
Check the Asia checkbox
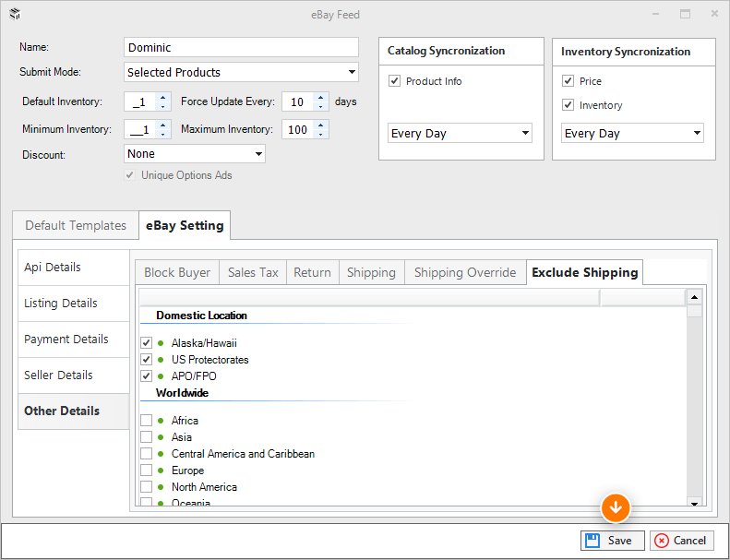pyautogui.click(x=146, y=437)
